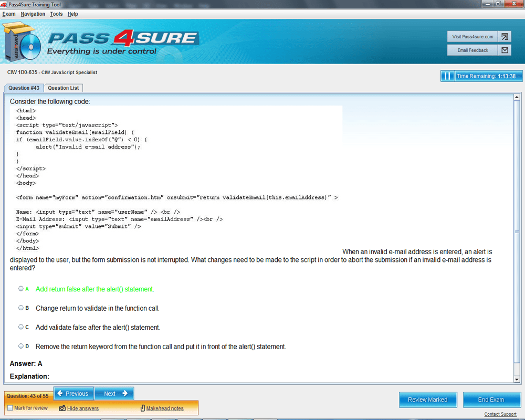Screen dimensions: 525x420
Task: Click the scrollbar up arrow
Action: click(x=517, y=97)
